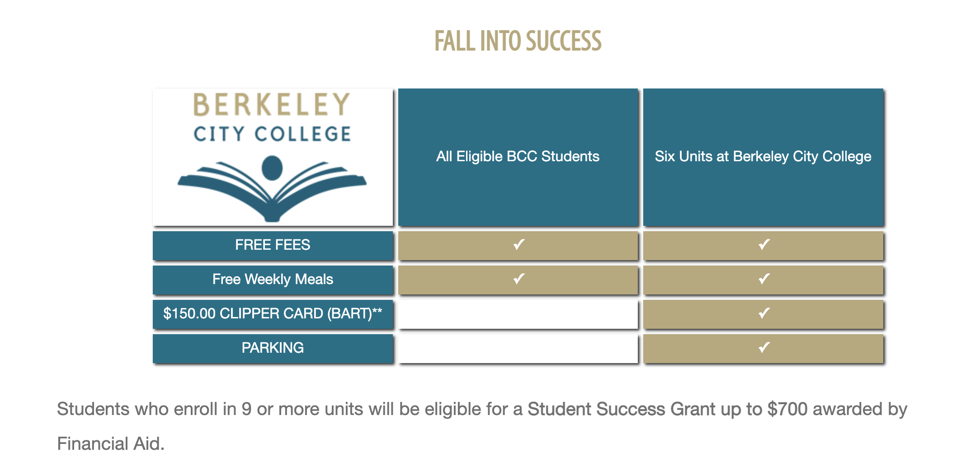
Task: Select the All Eligible BCC Students header
Action: (x=518, y=157)
